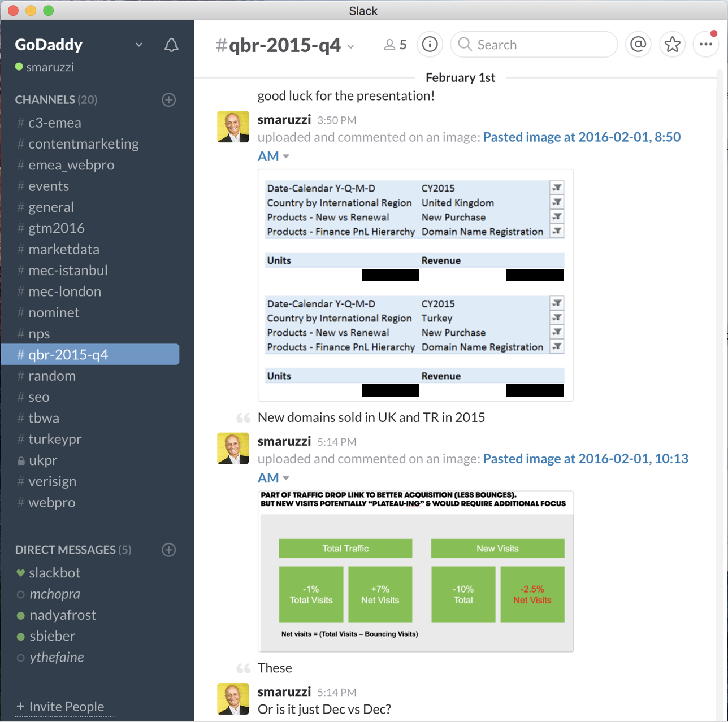Add a new channel with plus icon
Screen dimensions: 728x722
tap(168, 100)
